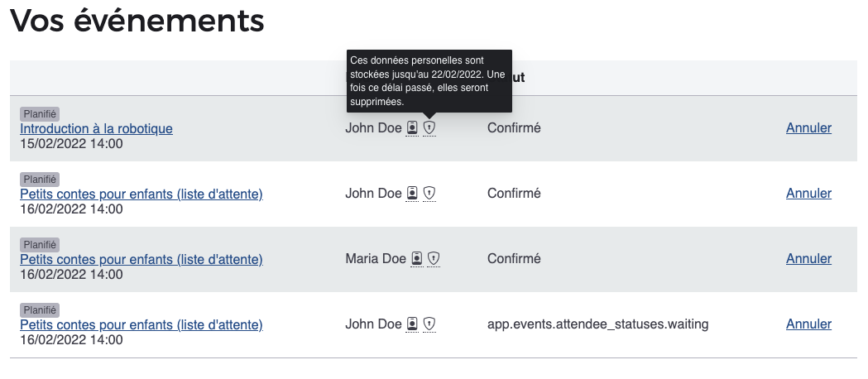
Task: Click the Planifié badge above Introduction à la robotique
Action: [x=40, y=113]
